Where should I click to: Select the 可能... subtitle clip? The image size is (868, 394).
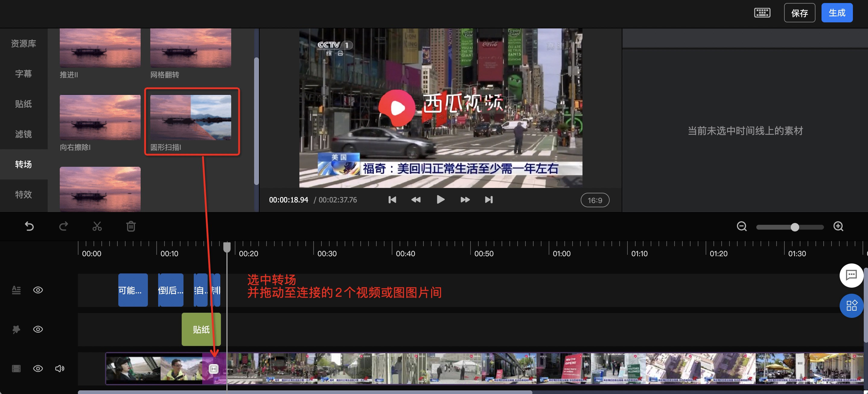tap(133, 290)
